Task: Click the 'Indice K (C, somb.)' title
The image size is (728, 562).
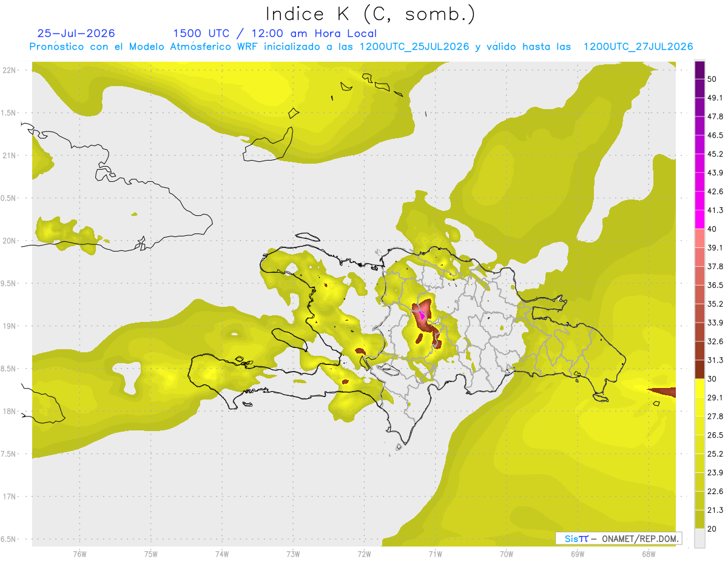Action: tap(371, 14)
